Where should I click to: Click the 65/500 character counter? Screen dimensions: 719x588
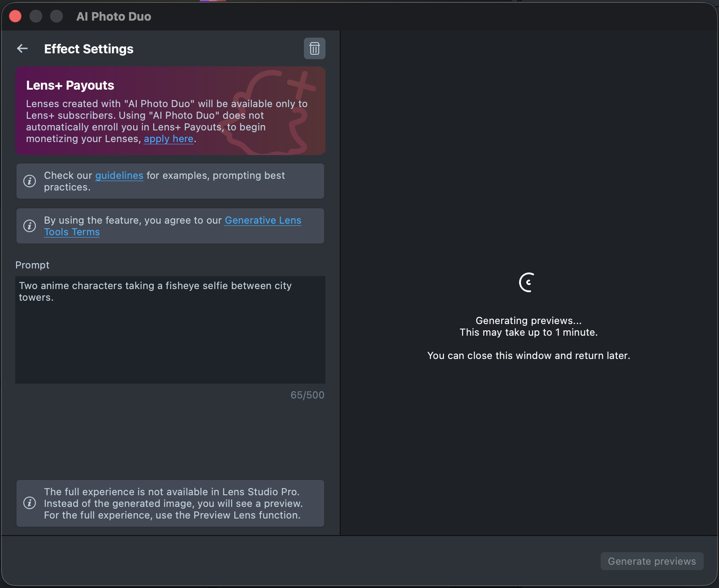pyautogui.click(x=308, y=395)
